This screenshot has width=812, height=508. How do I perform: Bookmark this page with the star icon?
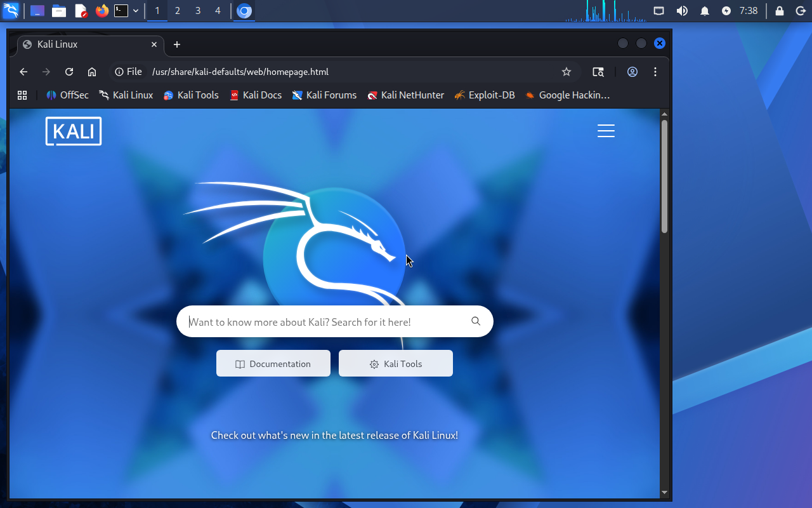coord(566,72)
